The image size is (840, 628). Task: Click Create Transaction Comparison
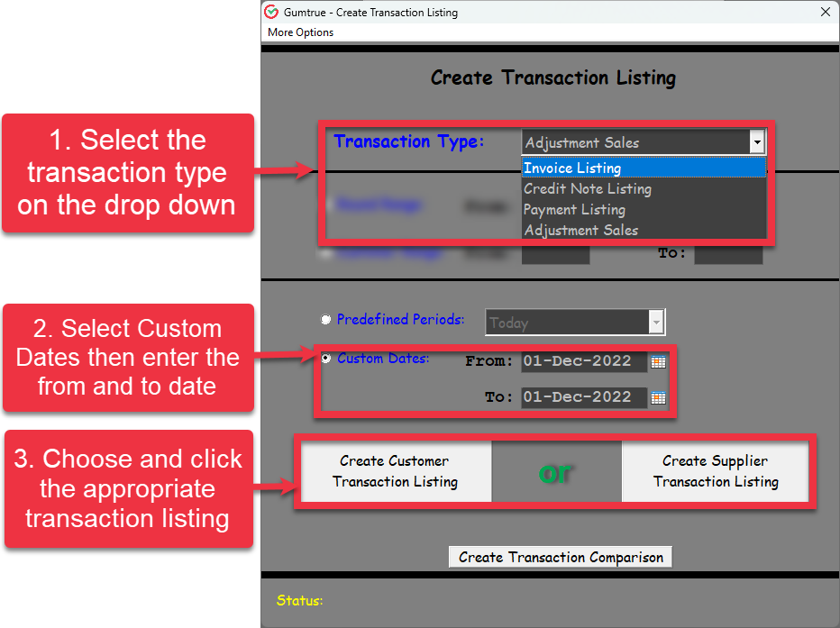560,556
